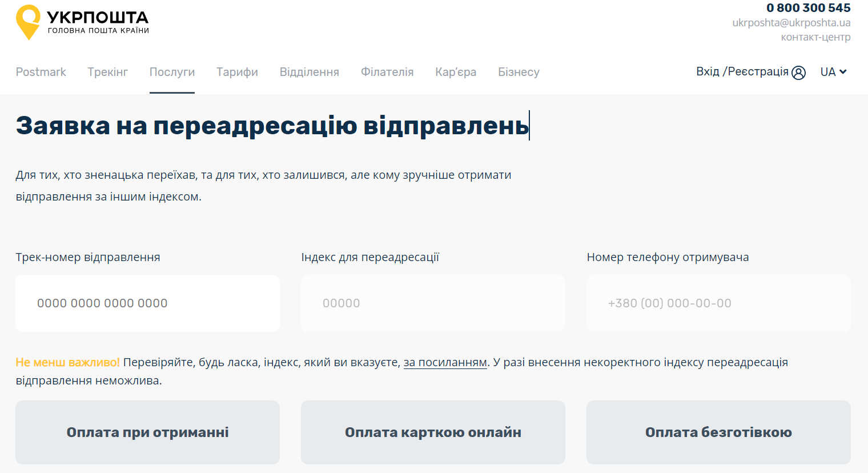Screen dimensions: 868x473
Task: Click heading 'Заявка на переадресацію відправлень'
Action: tap(272, 125)
